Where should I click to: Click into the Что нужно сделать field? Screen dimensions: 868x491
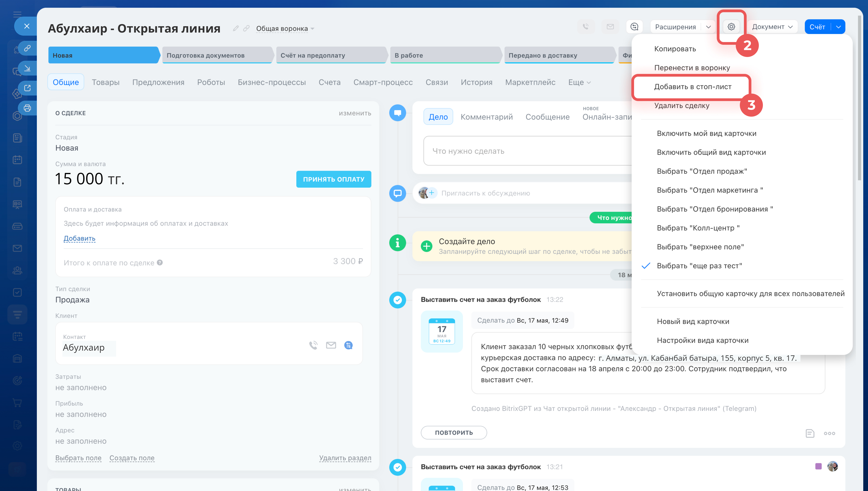coord(528,151)
